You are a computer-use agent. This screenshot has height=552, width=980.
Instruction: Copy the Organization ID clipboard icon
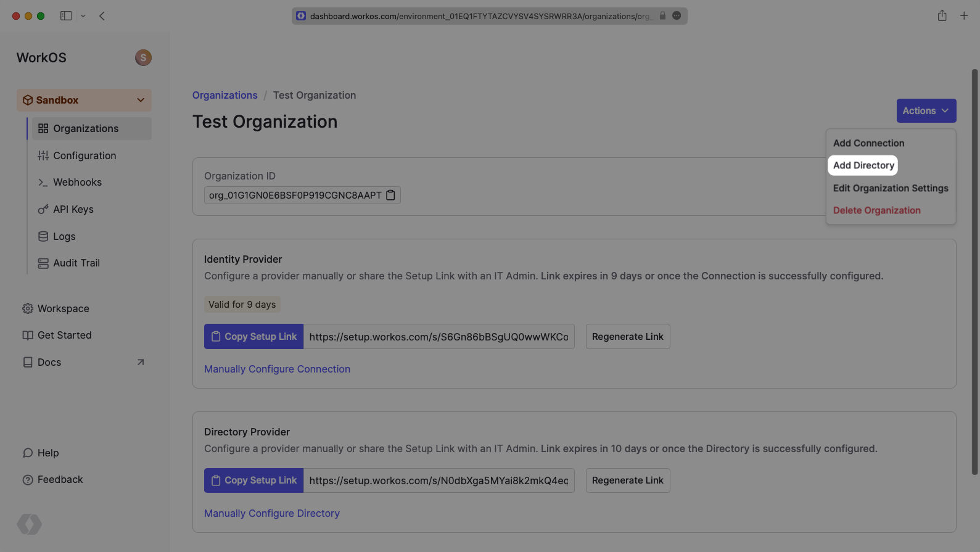(390, 196)
